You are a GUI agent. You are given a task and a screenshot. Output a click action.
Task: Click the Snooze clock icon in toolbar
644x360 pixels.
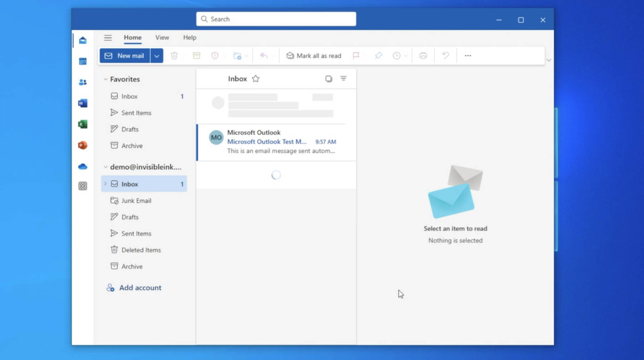point(396,56)
